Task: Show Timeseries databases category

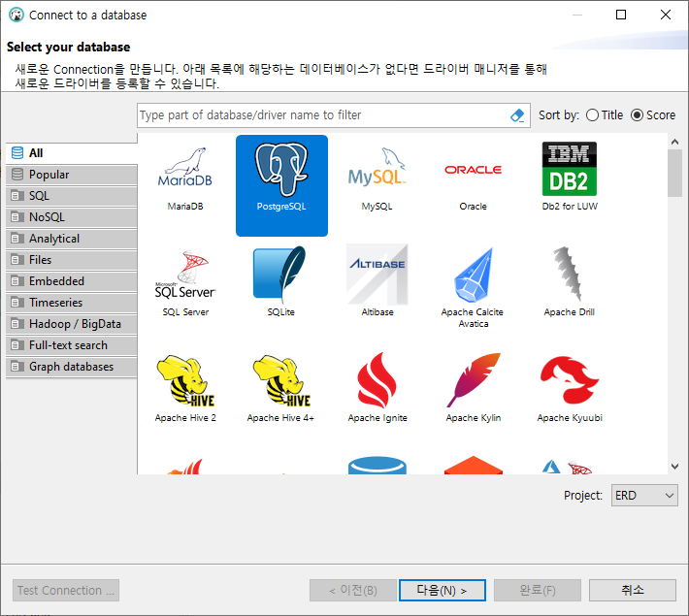Action: [x=72, y=303]
